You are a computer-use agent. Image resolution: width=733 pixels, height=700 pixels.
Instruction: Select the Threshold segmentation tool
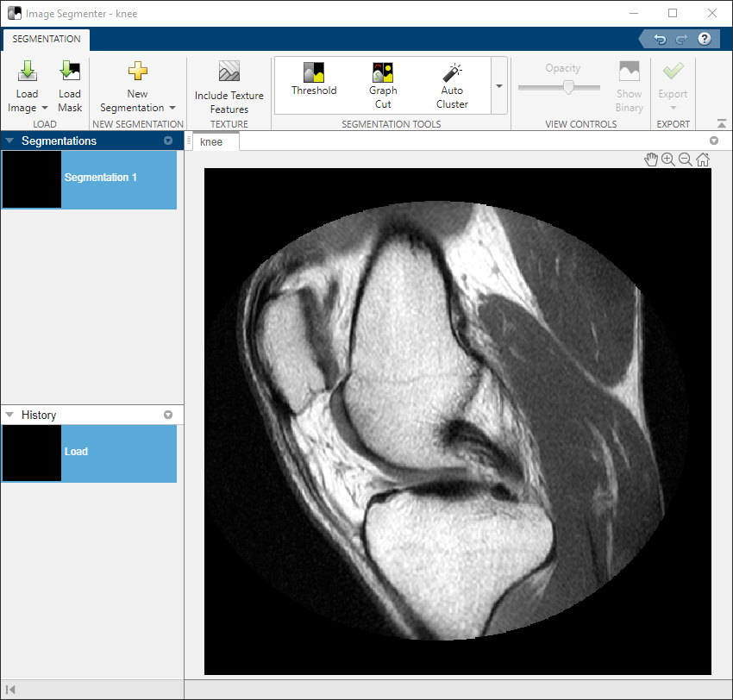point(314,74)
